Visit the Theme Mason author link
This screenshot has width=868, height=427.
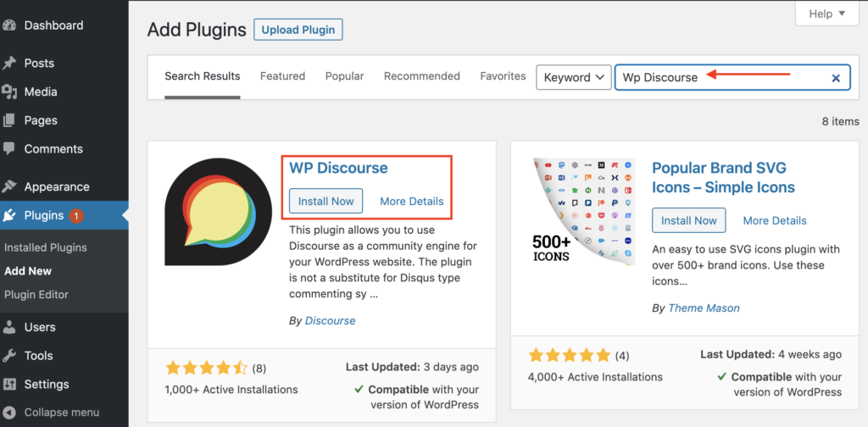point(704,308)
